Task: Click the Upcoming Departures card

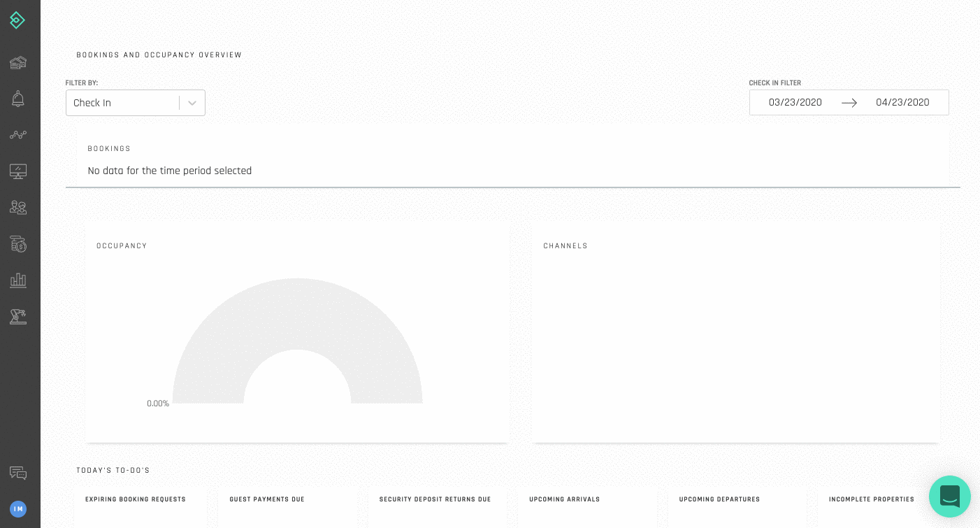Action: [737, 508]
